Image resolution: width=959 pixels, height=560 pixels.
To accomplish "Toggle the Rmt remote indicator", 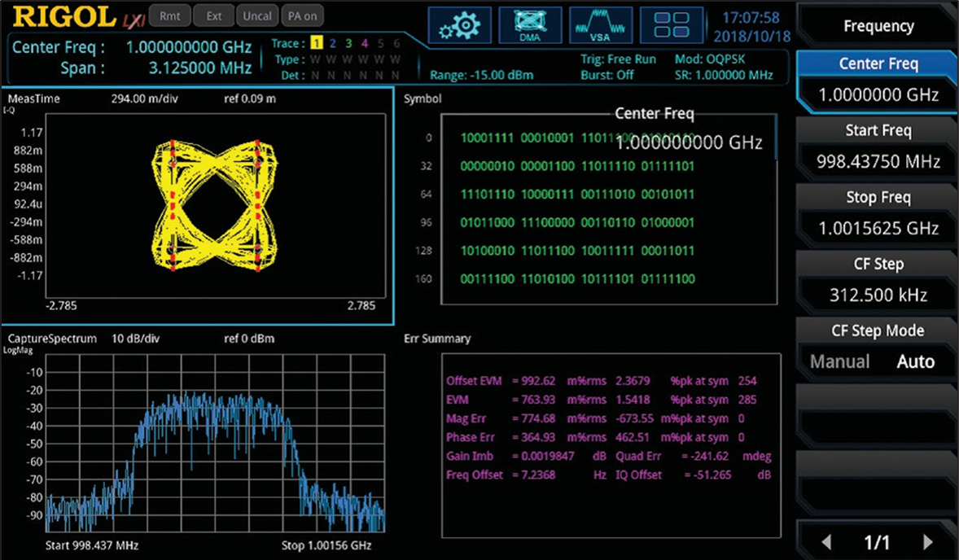I will click(170, 16).
